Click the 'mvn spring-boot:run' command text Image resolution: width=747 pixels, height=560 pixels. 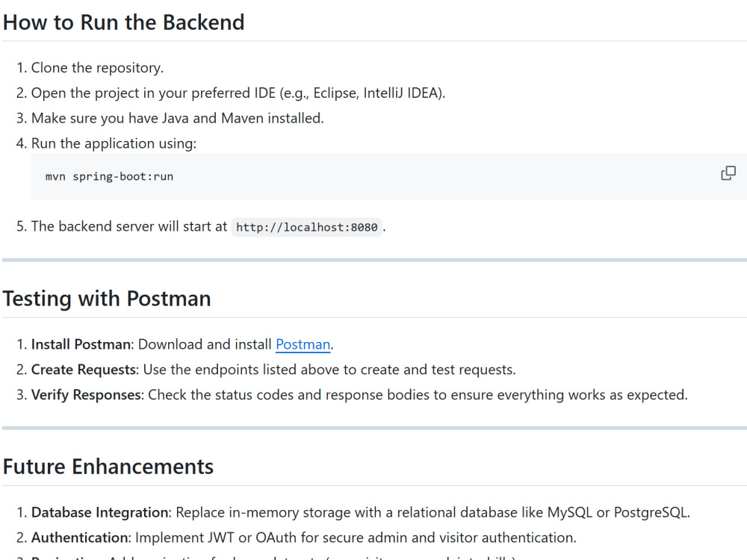[x=109, y=177]
